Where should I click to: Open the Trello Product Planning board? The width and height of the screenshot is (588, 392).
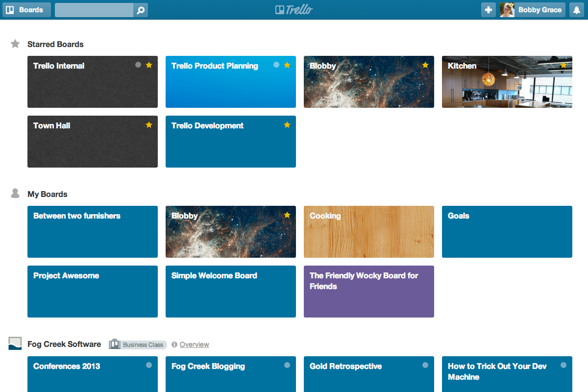pos(231,82)
